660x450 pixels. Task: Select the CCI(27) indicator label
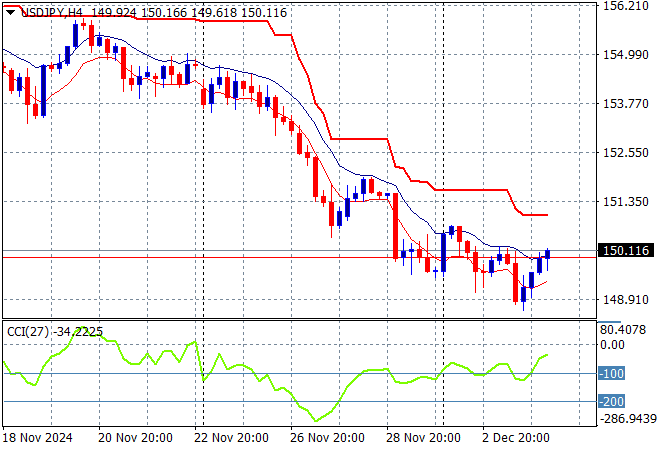click(x=28, y=332)
